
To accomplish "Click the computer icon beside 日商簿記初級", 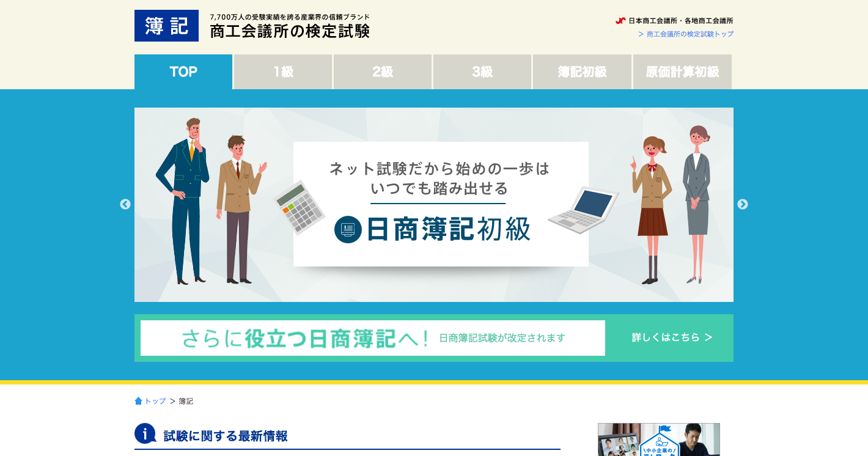I will coord(348,230).
